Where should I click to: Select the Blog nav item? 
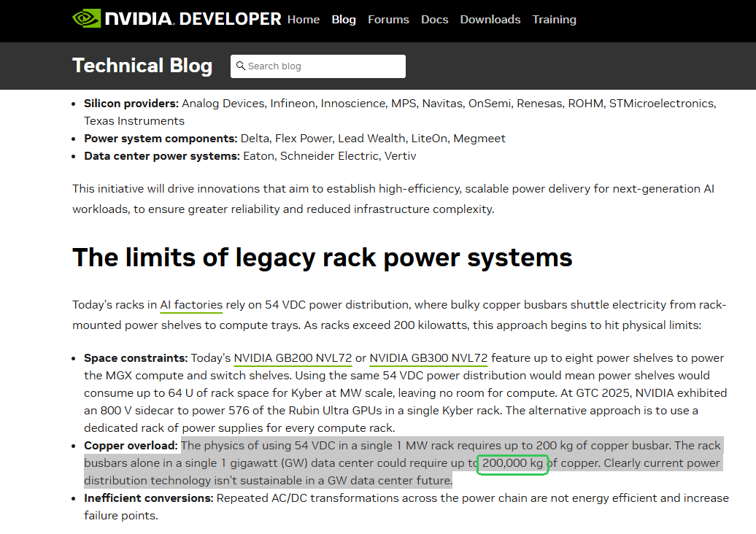(x=344, y=20)
